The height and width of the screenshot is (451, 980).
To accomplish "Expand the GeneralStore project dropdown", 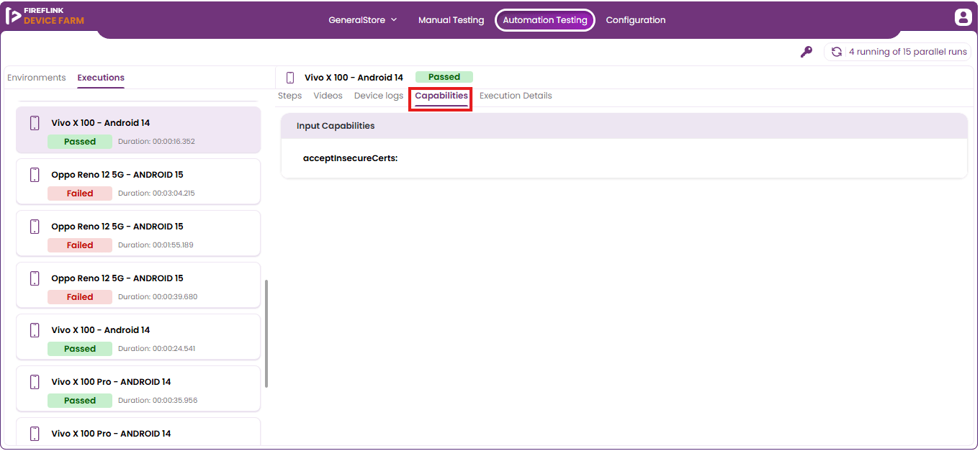I will pos(363,20).
